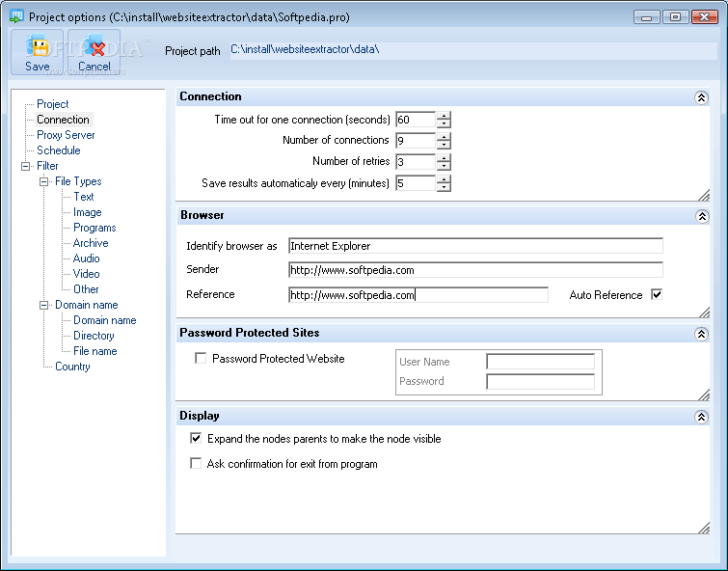The height and width of the screenshot is (571, 728).
Task: Collapse the Password Protected Sites section
Action: point(701,334)
